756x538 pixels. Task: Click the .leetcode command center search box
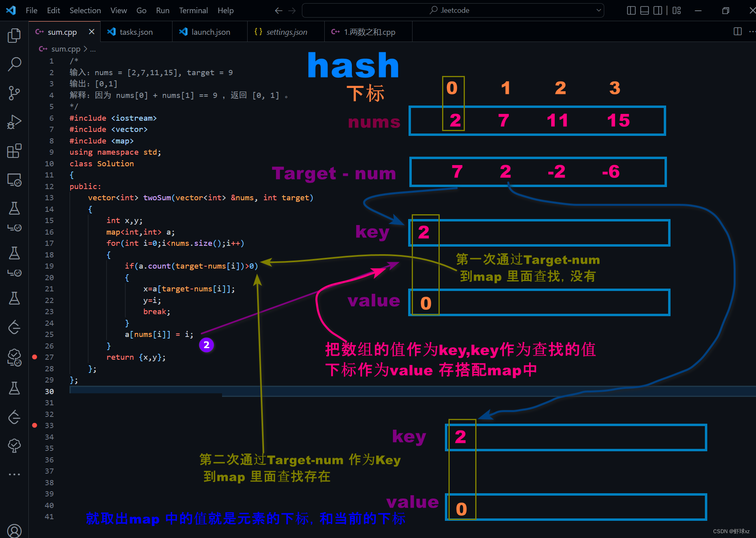pos(453,10)
